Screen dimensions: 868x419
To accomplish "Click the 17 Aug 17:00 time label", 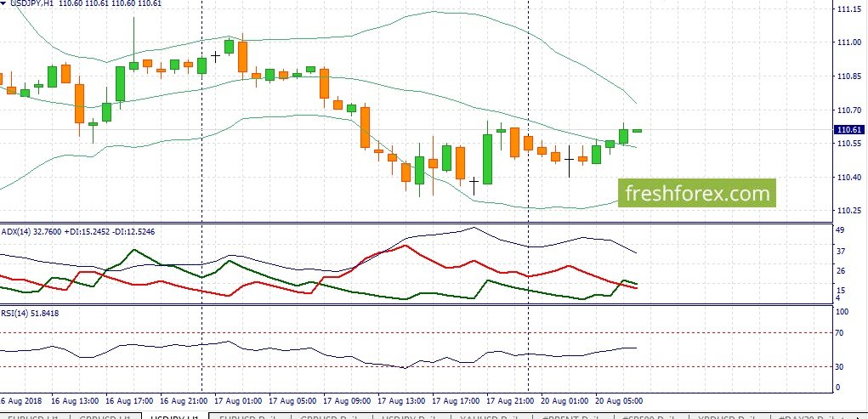I will coord(457,401).
